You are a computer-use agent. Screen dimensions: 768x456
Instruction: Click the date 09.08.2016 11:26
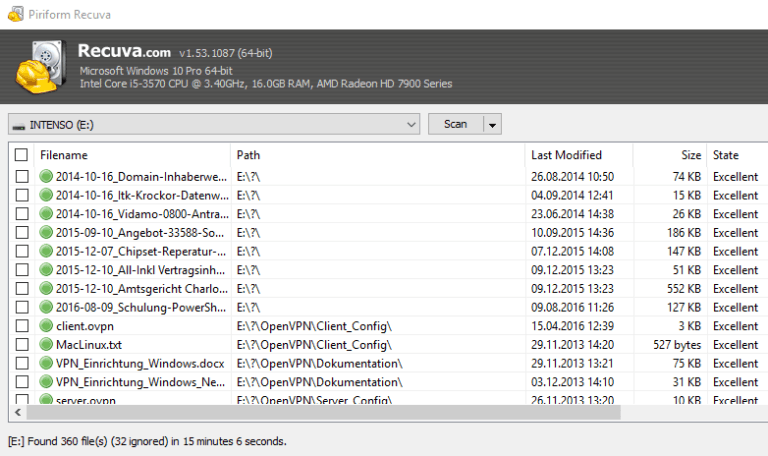tap(572, 307)
